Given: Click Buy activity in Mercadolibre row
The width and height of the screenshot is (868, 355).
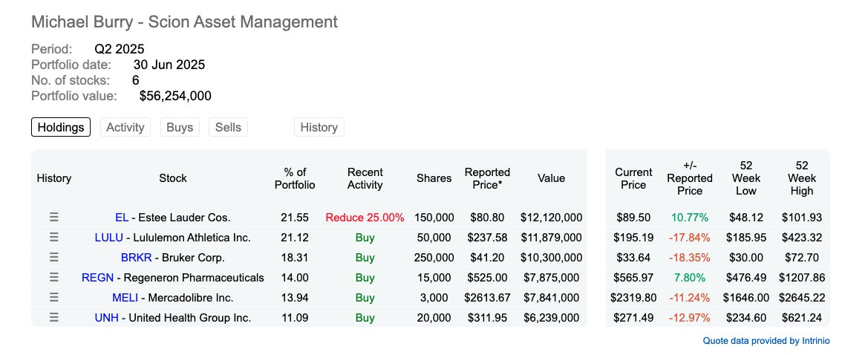Looking at the screenshot, I should (x=365, y=297).
